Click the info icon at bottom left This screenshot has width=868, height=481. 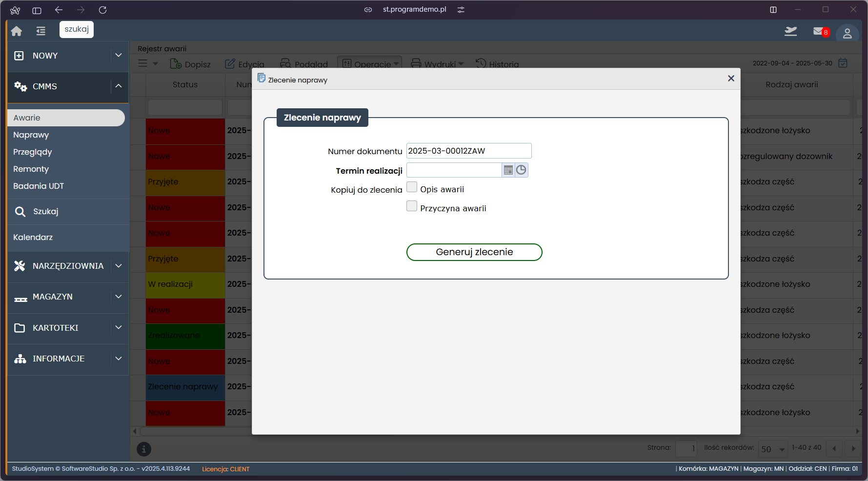144,449
